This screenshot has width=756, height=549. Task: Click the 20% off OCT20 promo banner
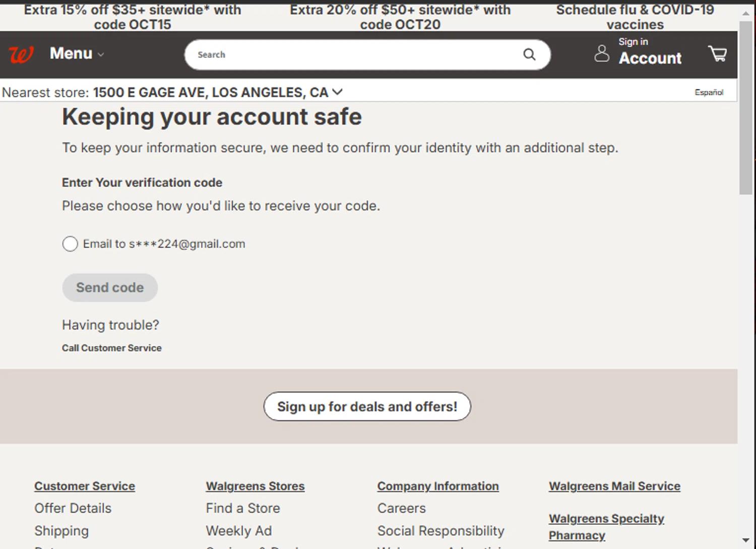coord(400,17)
